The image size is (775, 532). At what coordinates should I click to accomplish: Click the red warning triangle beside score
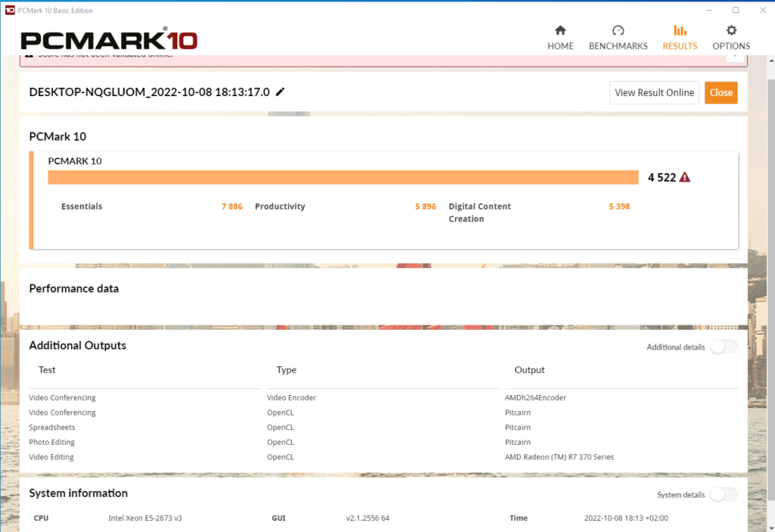[685, 177]
